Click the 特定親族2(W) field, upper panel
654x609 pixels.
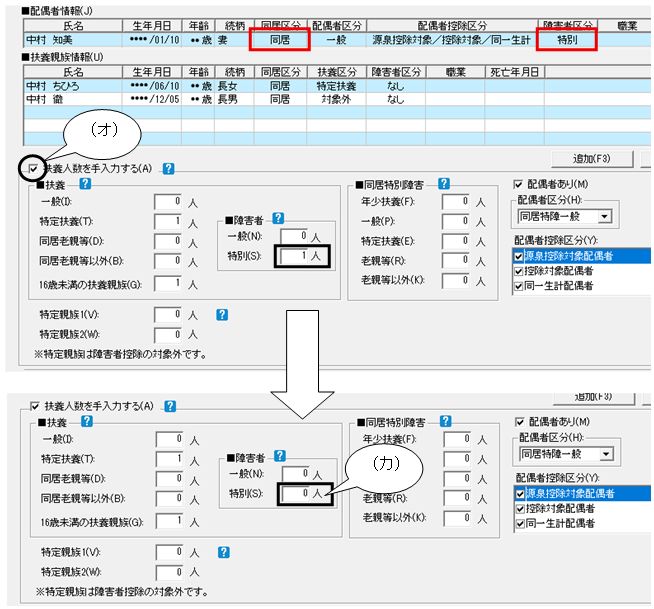pos(168,335)
